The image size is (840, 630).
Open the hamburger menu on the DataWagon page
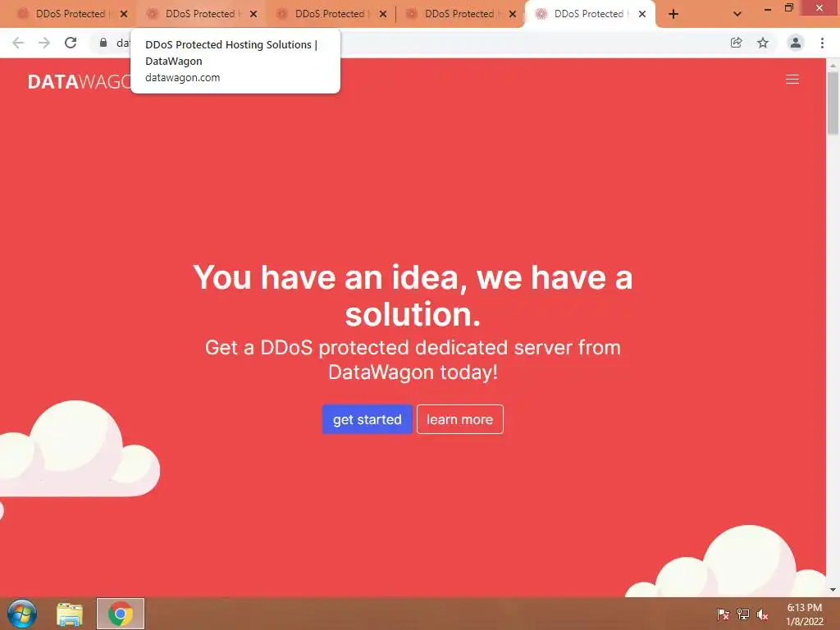(x=792, y=80)
